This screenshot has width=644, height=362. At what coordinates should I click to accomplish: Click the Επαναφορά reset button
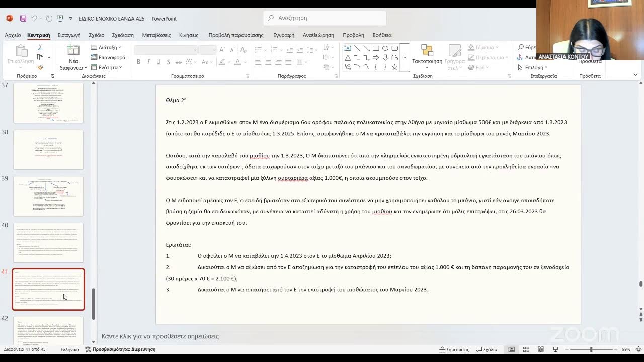(108, 57)
